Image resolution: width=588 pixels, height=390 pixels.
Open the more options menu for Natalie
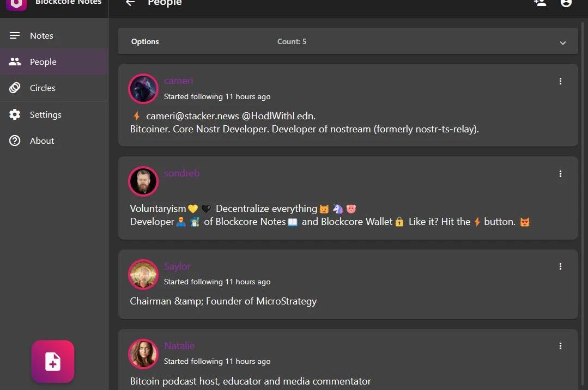pos(560,346)
